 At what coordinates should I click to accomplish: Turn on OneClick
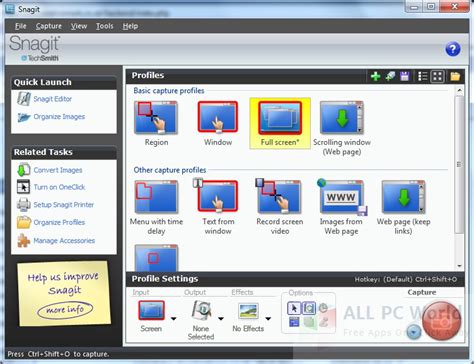(59, 187)
